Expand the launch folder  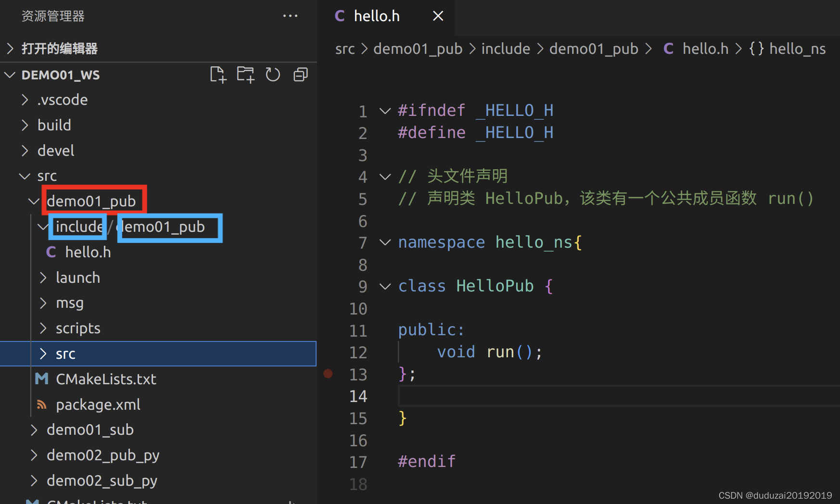pos(43,277)
